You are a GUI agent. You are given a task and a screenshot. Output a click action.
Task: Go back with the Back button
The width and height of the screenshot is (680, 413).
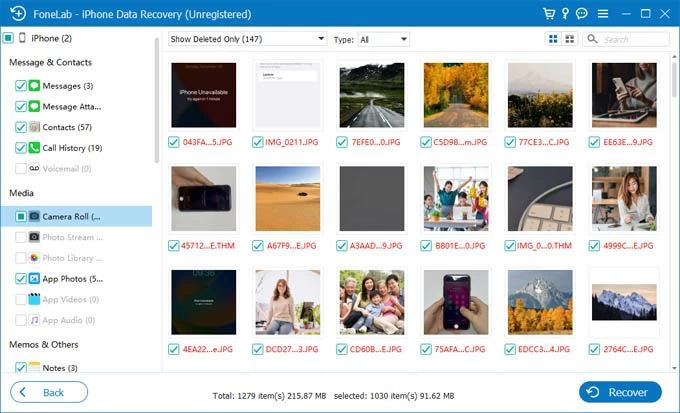point(48,392)
